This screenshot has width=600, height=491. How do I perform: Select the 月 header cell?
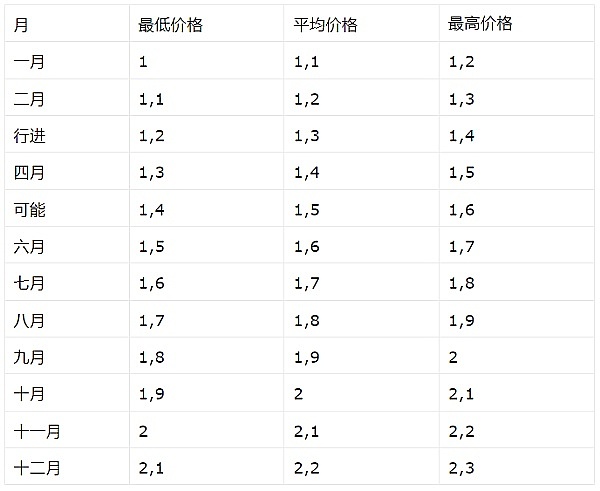coord(21,25)
